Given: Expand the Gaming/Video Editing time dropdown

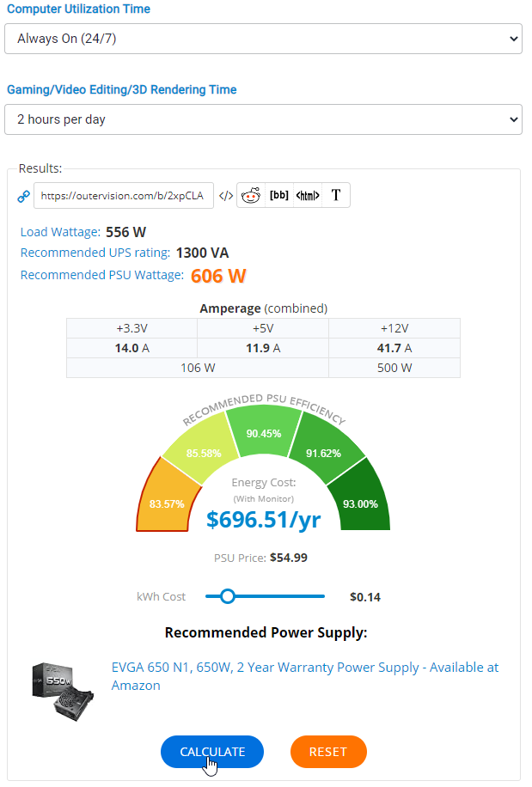Looking at the screenshot, I should (x=263, y=119).
